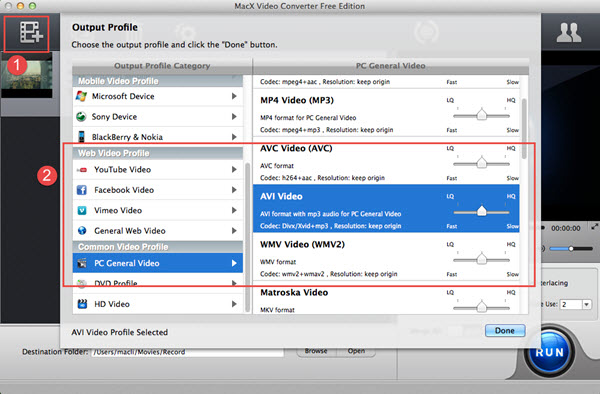Select the WMV Video (WMV2) profile
This screenshot has width=600, height=394.
click(386, 257)
